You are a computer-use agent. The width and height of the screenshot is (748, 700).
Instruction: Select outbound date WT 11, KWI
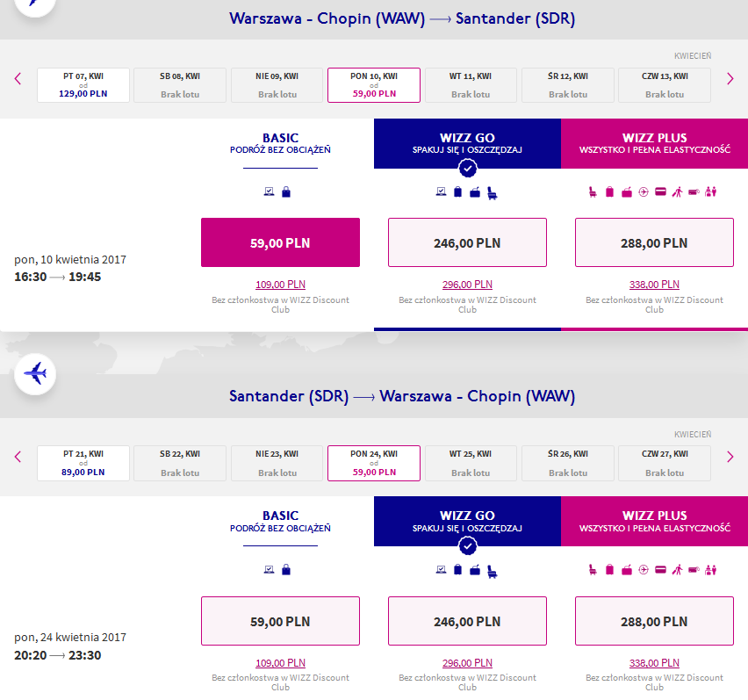pos(471,85)
